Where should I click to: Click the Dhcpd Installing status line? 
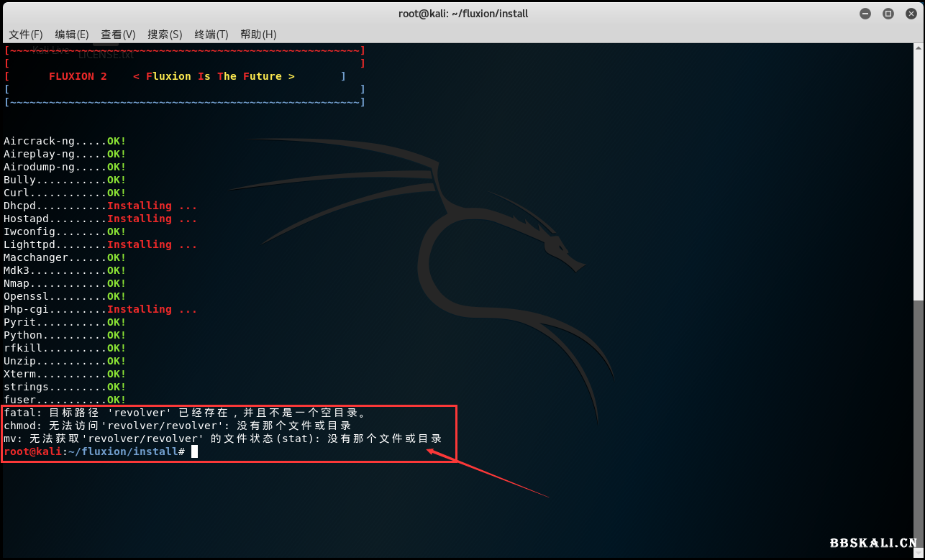coord(100,206)
